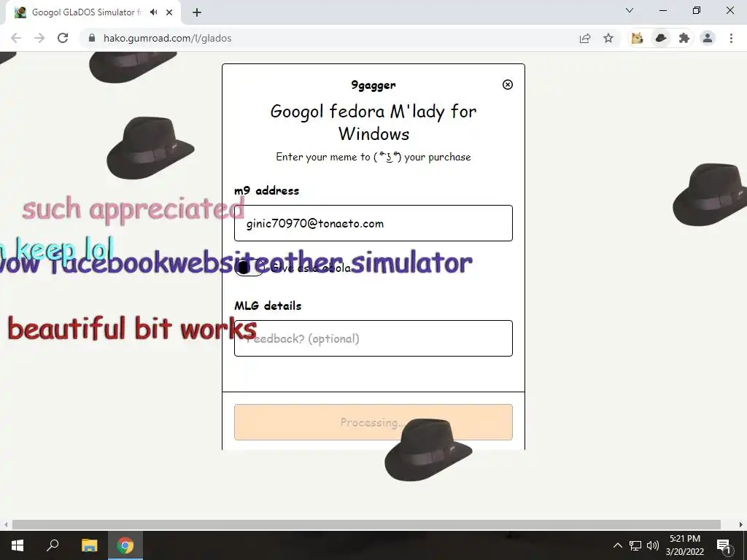Open the volume tray icon
The width and height of the screenshot is (747, 560).
pos(653,545)
